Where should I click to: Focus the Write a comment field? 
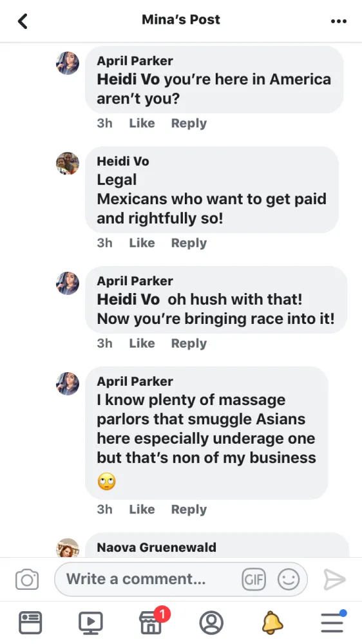181,580
